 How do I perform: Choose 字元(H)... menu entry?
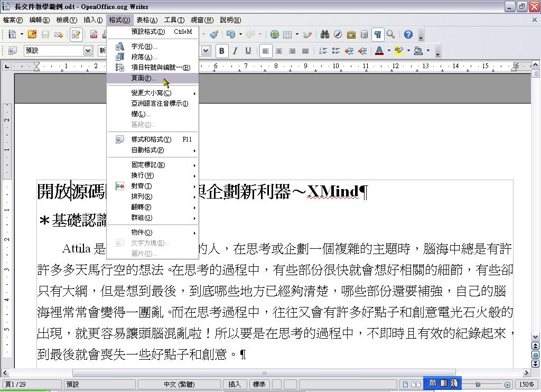pyautogui.click(x=153, y=46)
